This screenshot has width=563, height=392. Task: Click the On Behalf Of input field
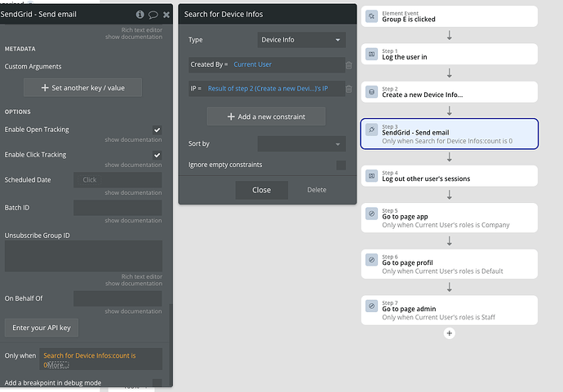117,298
